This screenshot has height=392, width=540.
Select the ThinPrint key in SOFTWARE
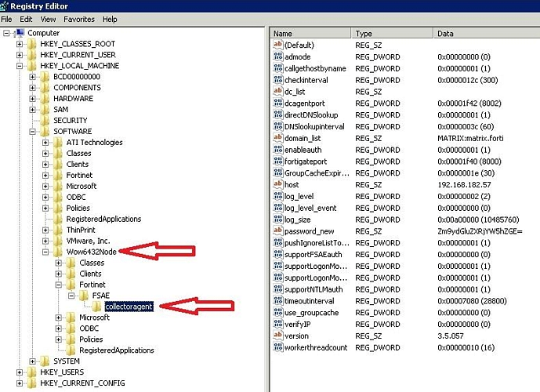(x=82, y=230)
